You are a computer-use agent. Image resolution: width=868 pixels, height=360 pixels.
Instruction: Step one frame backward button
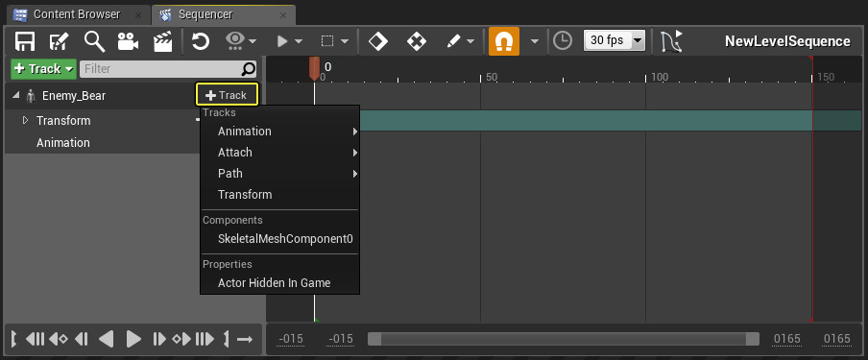coord(82,338)
